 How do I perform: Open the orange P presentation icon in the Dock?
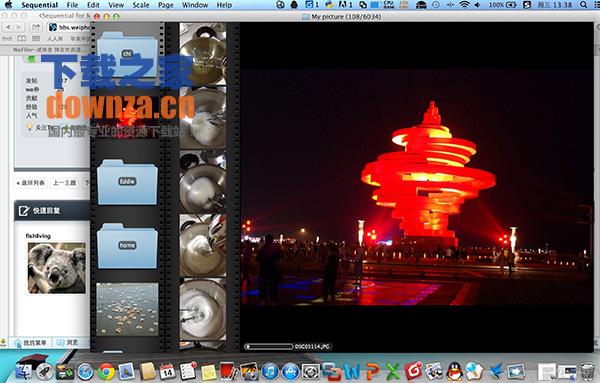[372, 371]
